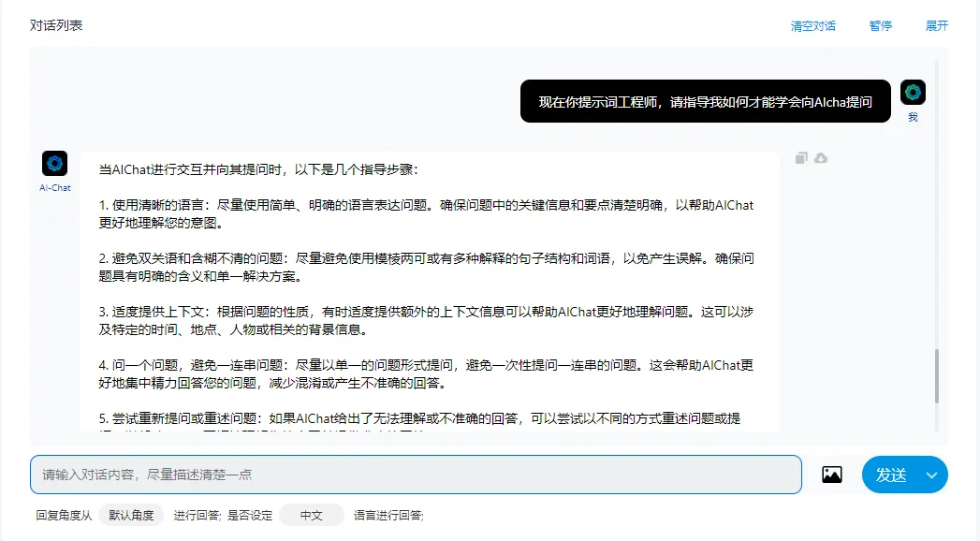Expand the conversation with 展开
980x541 pixels.
pos(937,26)
